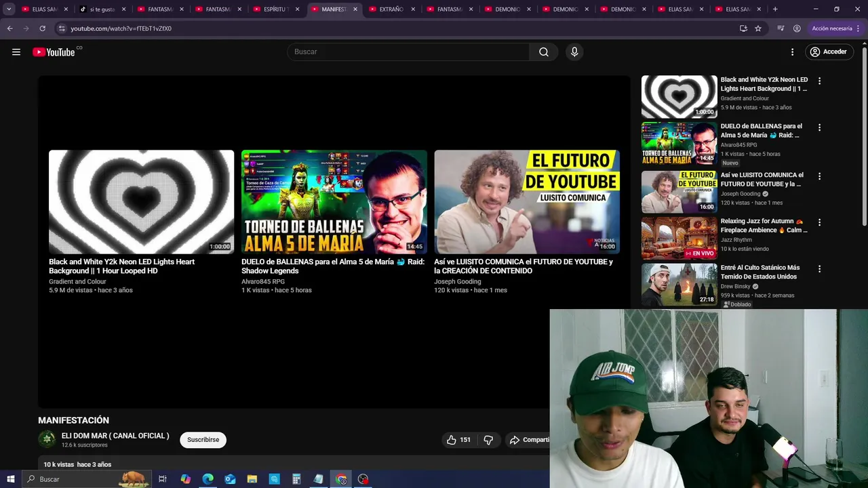Open Alvaro845 RPG channel under end-screen video
This screenshot has height=488, width=868.
[263, 282]
